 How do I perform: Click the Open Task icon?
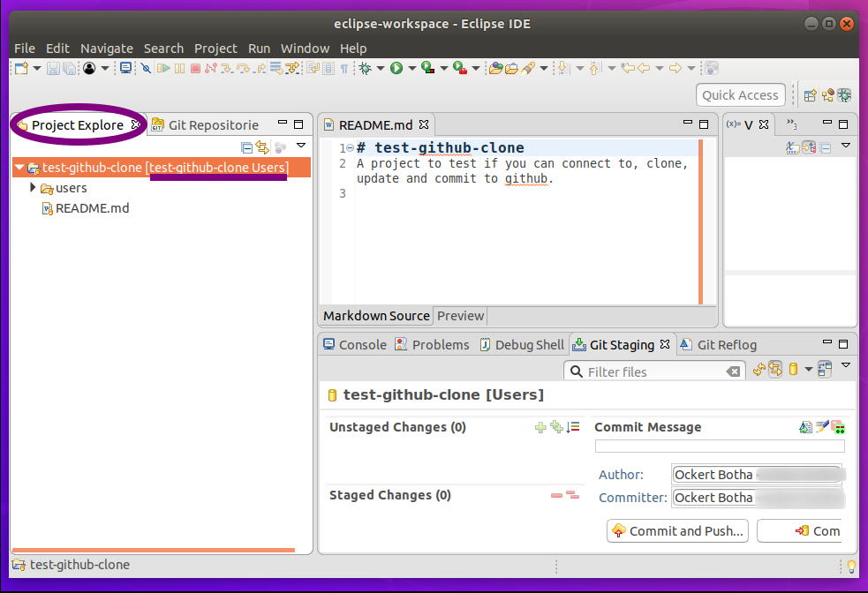tap(511, 68)
